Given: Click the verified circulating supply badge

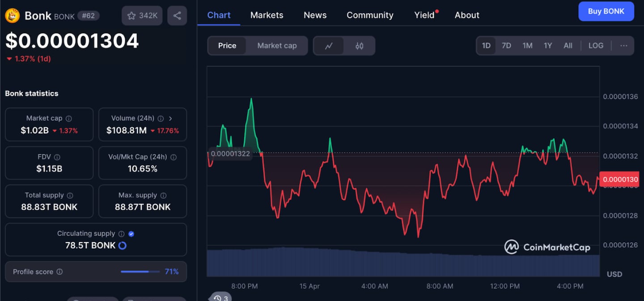Looking at the screenshot, I should (x=131, y=234).
